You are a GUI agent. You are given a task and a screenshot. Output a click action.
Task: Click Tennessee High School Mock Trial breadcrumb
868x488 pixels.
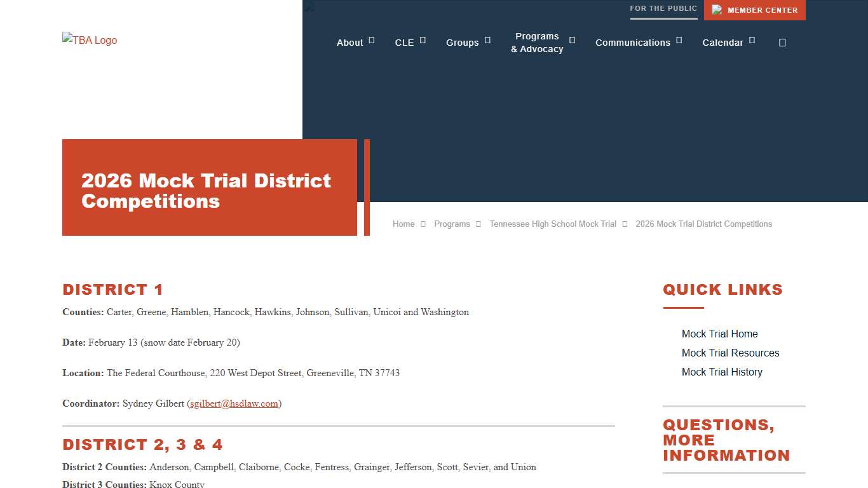point(552,224)
